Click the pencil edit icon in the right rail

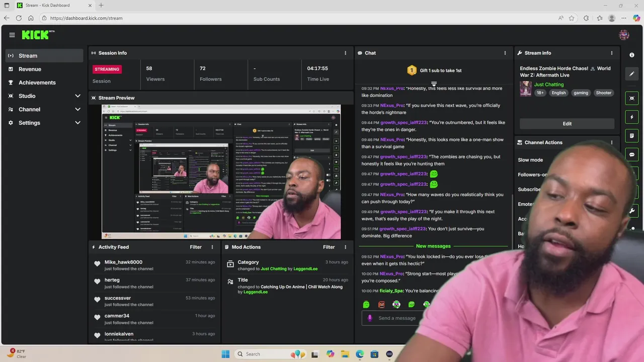pyautogui.click(x=632, y=74)
